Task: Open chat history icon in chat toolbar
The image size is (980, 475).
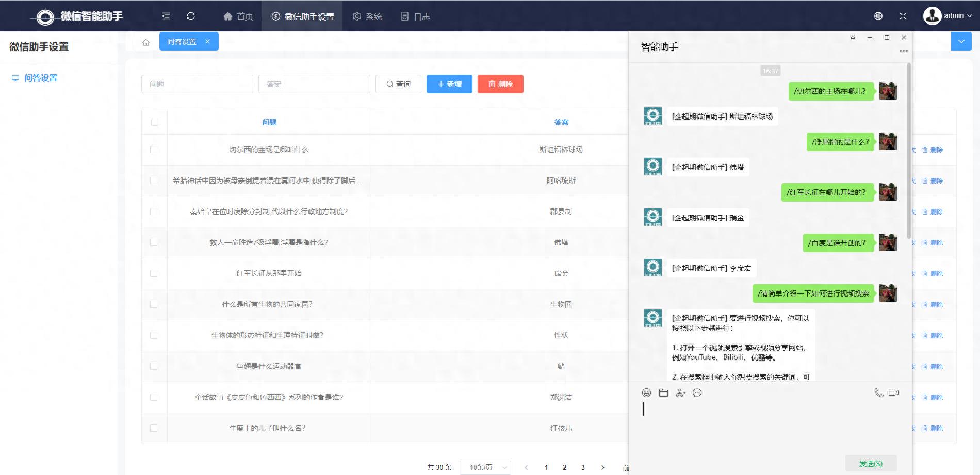Action: tap(697, 393)
